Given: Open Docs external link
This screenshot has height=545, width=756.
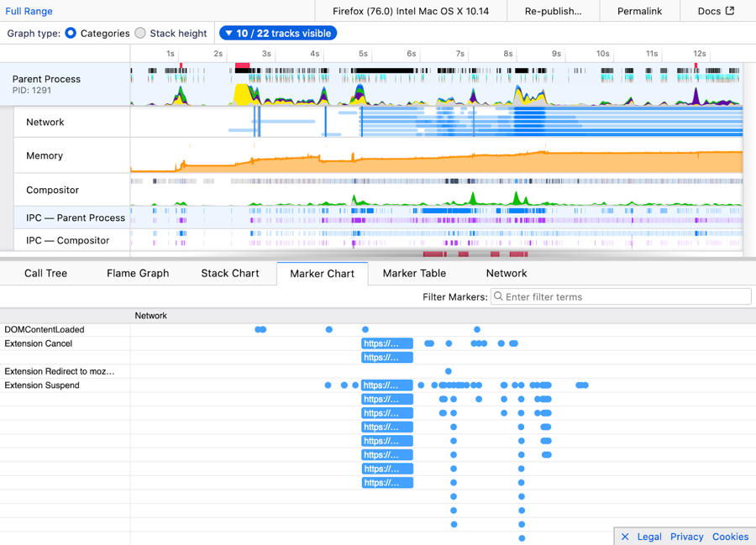Looking at the screenshot, I should pyautogui.click(x=716, y=11).
